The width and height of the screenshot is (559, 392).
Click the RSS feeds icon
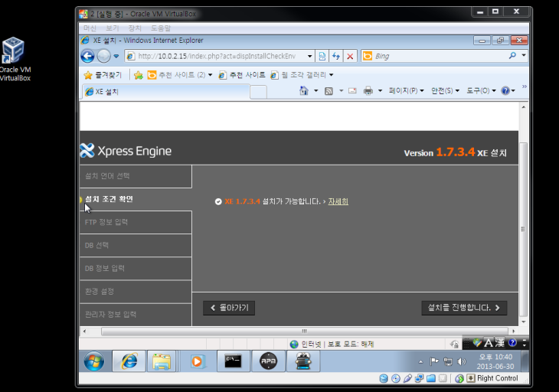tap(329, 91)
